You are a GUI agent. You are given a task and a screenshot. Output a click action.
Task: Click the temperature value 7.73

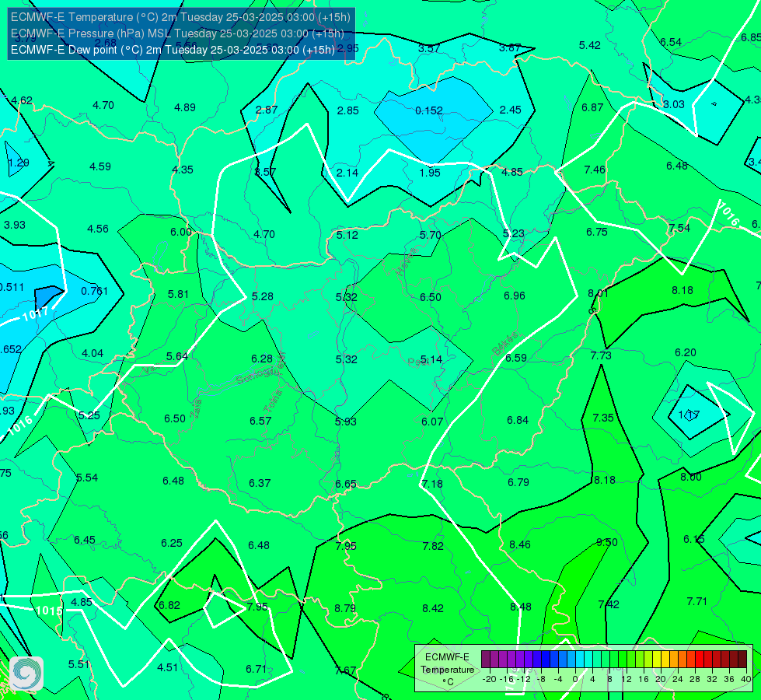(601, 355)
